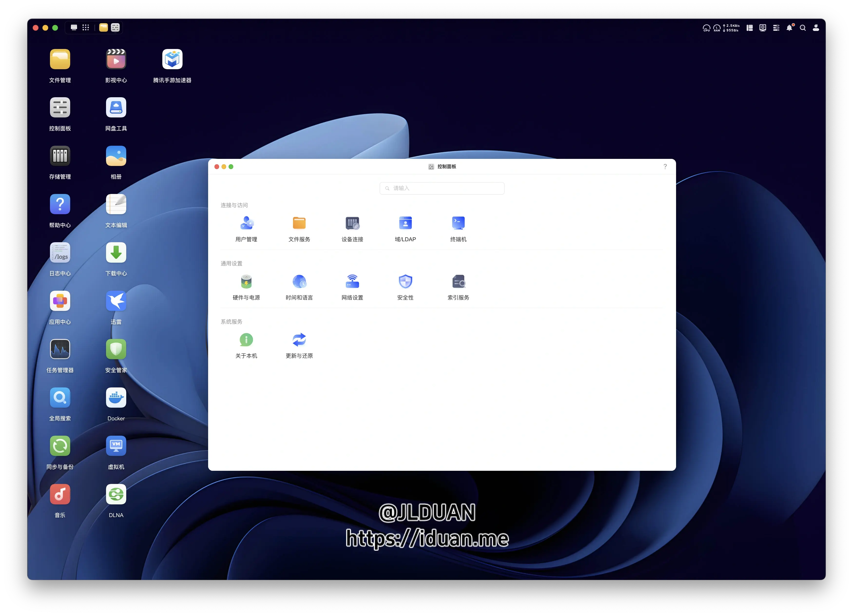Open the top bar search magnifier
Viewport: 853px width, 616px height.
pos(802,28)
